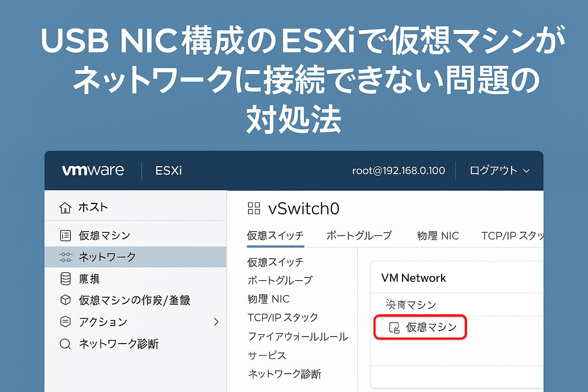Screen dimensions: 588x392
Task: Click the Host home icon in sidebar
Action: pyautogui.click(x=65, y=207)
